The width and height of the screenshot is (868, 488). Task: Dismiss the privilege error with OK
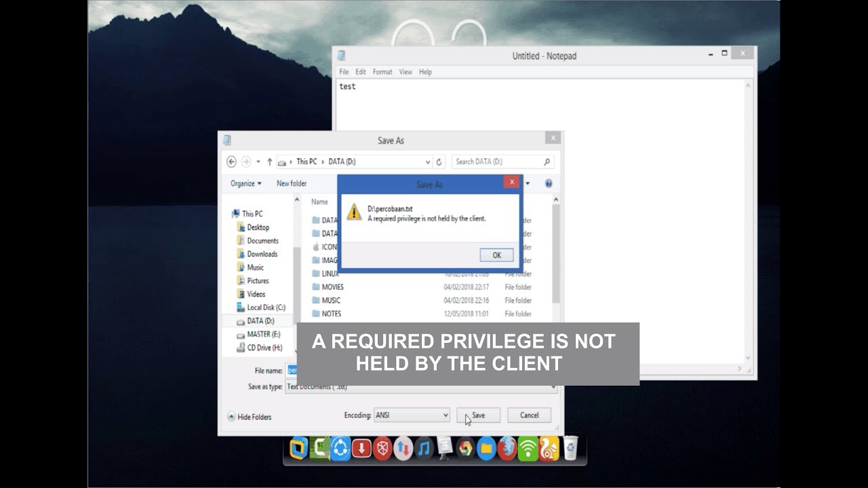[x=496, y=255]
